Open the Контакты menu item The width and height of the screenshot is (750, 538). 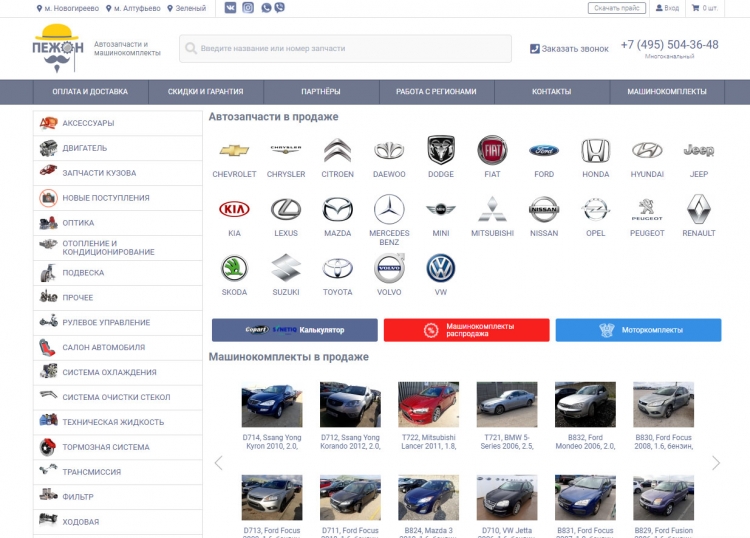[551, 92]
